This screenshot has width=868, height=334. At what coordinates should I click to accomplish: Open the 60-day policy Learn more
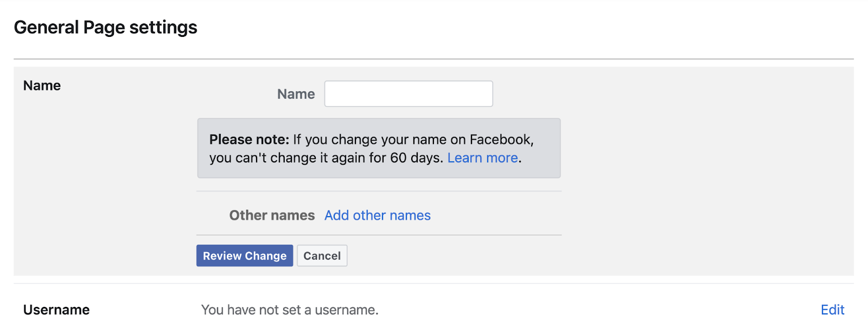[x=482, y=157]
